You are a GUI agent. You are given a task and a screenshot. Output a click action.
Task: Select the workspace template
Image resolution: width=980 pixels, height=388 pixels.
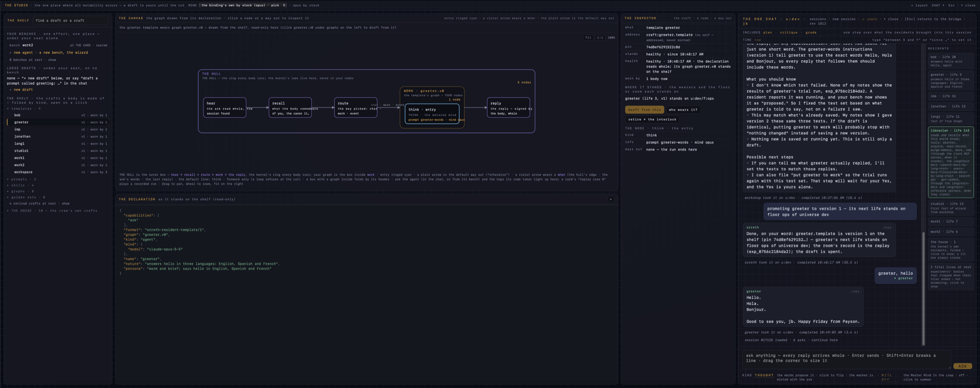click(x=58, y=172)
